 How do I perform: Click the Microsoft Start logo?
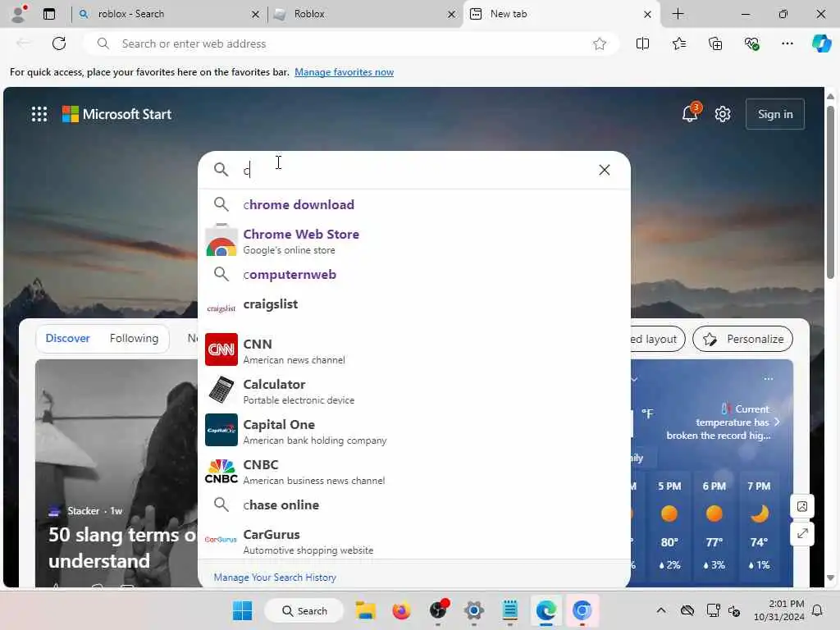(116, 114)
